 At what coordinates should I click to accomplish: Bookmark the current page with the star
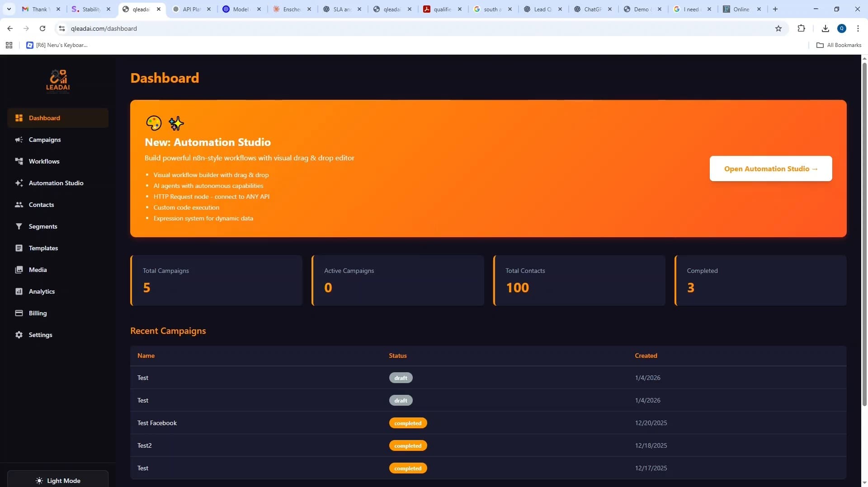pyautogui.click(x=779, y=28)
